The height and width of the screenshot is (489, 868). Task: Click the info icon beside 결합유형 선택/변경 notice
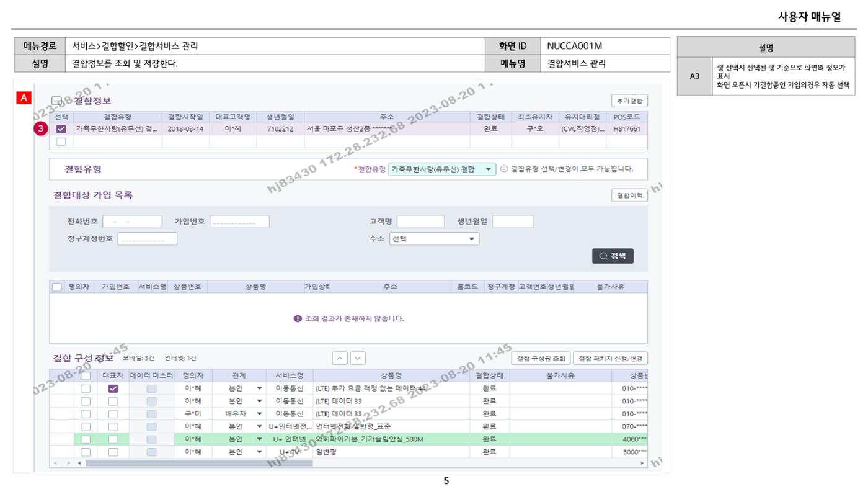tap(503, 169)
